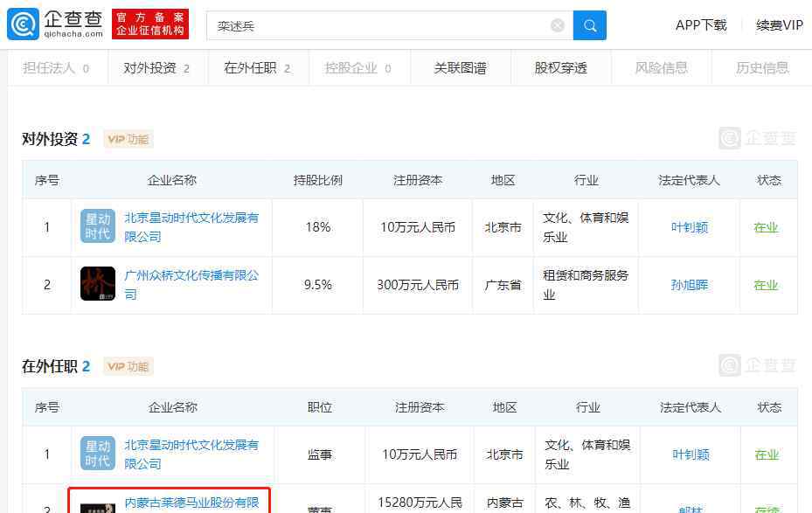Click the APP下载 link

click(x=701, y=24)
